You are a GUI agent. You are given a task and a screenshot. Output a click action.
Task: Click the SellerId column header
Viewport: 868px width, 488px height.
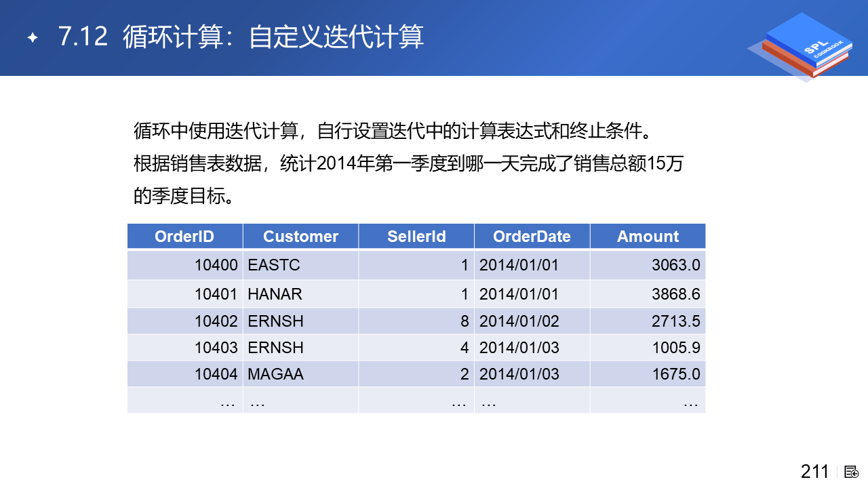[x=416, y=237]
